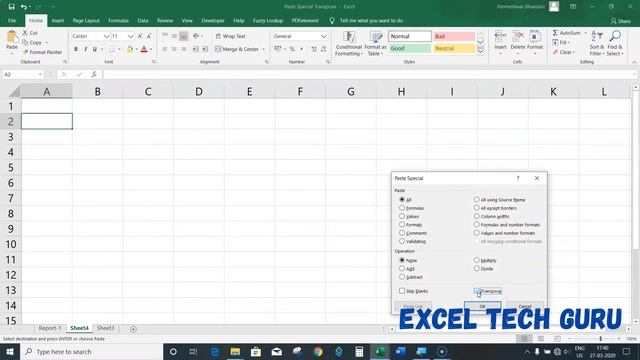Select the Column widths radio option
Viewport: 640px width, 360px height.
point(476,216)
